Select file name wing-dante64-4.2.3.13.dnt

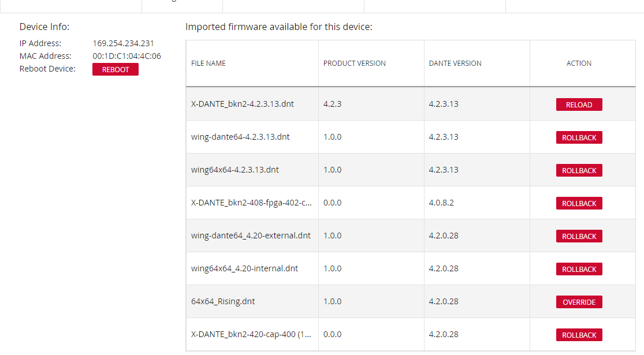click(240, 137)
